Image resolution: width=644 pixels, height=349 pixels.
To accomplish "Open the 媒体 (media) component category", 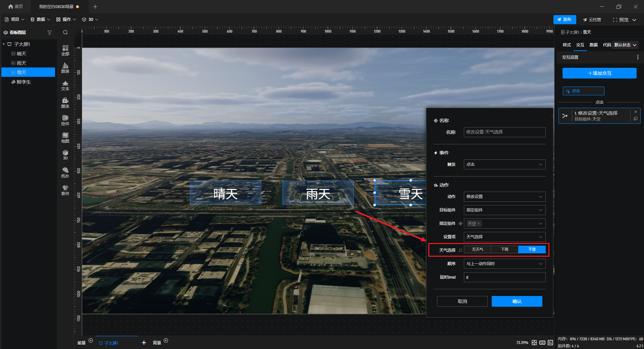I will coord(65,103).
